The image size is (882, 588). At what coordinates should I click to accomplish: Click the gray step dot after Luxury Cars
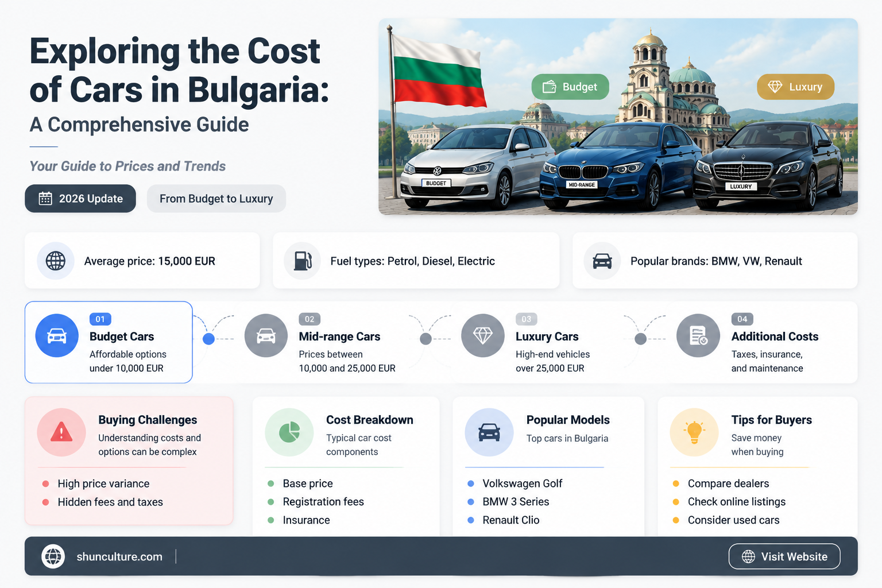[641, 339]
